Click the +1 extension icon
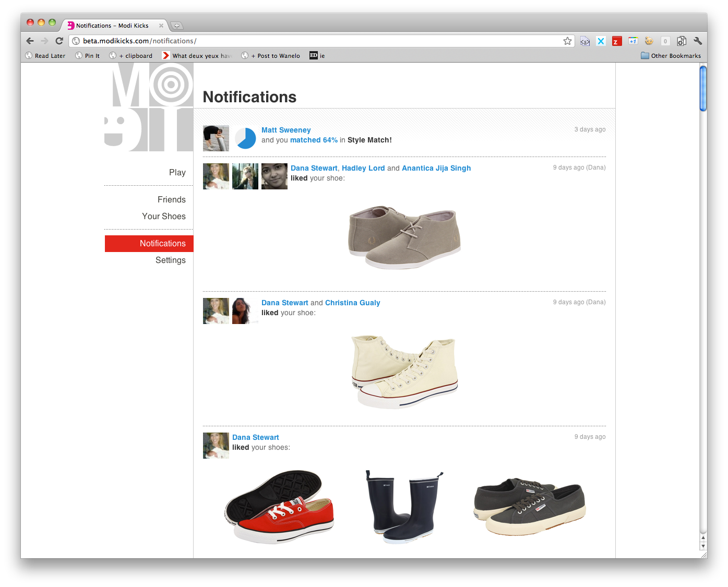 632,41
